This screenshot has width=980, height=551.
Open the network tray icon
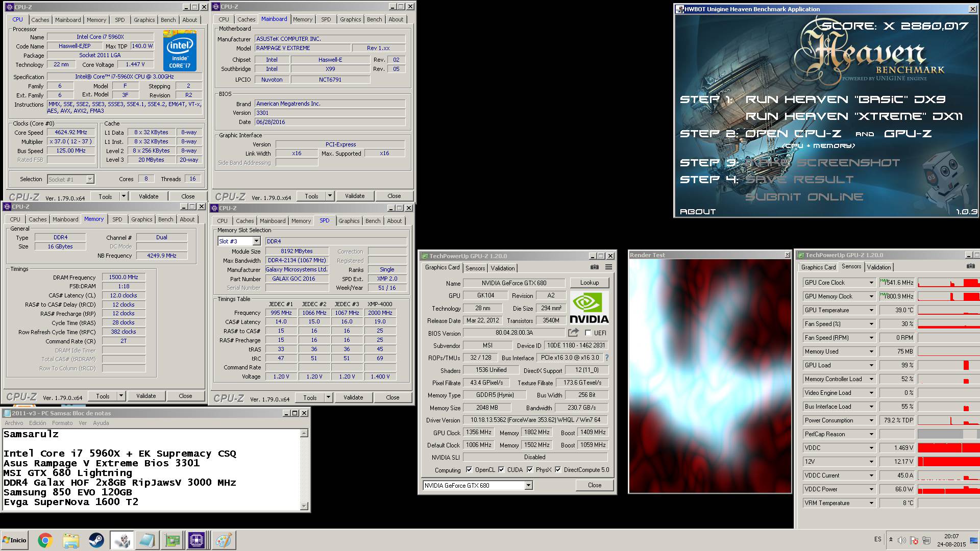click(926, 540)
